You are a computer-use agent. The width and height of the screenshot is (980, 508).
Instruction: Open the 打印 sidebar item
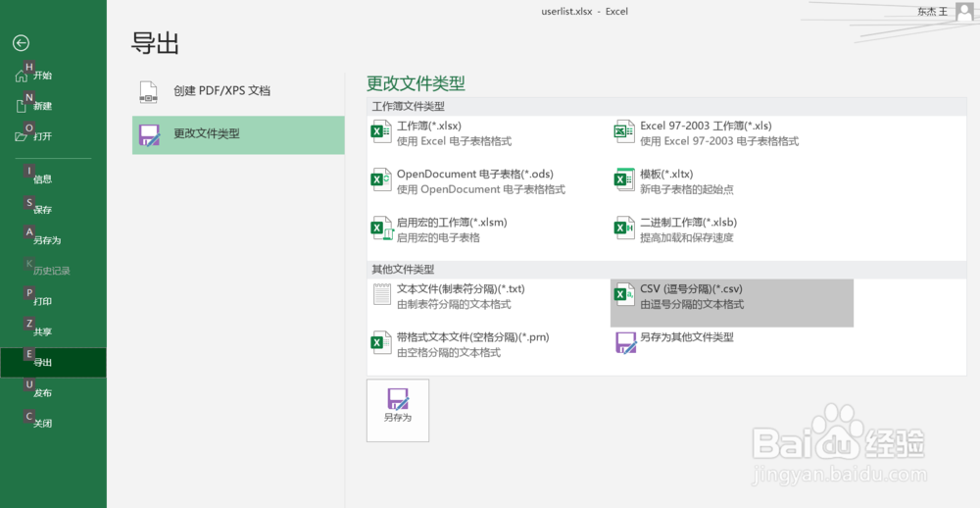(53, 301)
